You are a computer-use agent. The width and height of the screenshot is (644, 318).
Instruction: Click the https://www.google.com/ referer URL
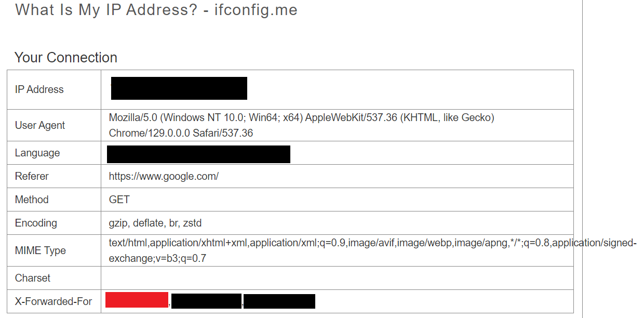pos(164,176)
